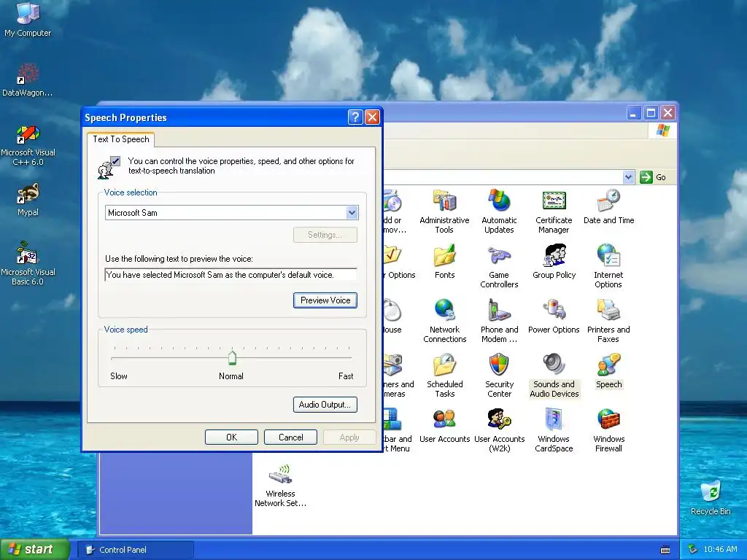Select the Text To Speech tab
This screenshot has width=747, height=560.
(x=121, y=139)
